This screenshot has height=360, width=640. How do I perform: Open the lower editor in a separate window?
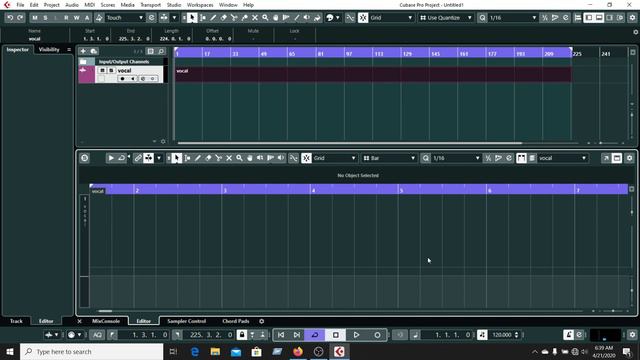606,158
